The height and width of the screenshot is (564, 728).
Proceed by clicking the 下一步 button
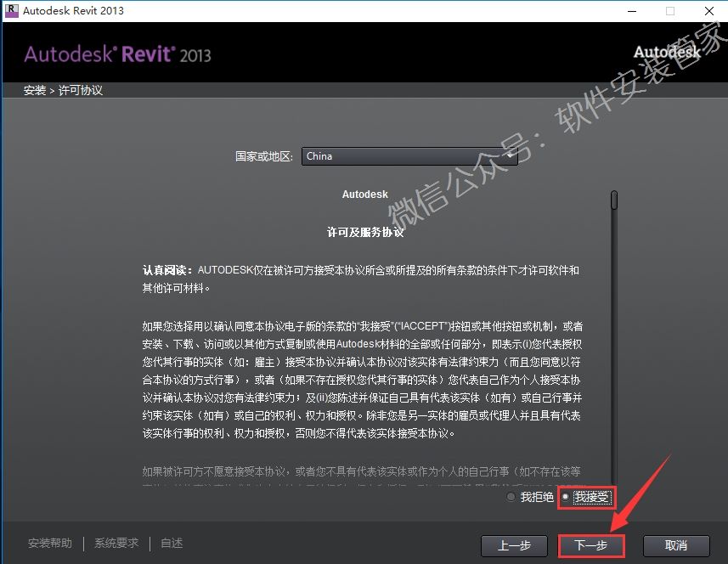591,545
